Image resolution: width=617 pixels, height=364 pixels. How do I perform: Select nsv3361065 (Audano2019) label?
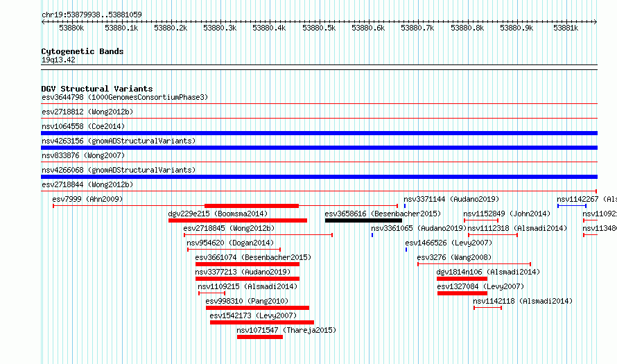pos(419,228)
